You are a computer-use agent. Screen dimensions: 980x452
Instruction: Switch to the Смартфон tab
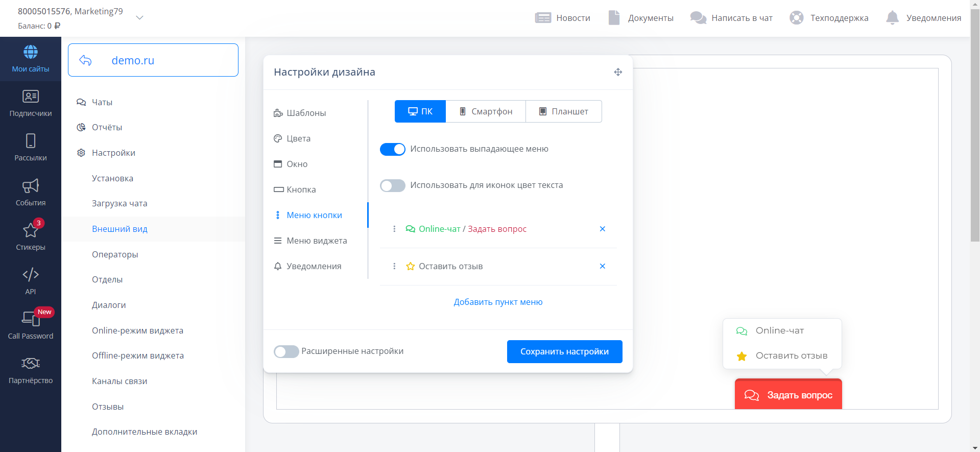point(486,111)
